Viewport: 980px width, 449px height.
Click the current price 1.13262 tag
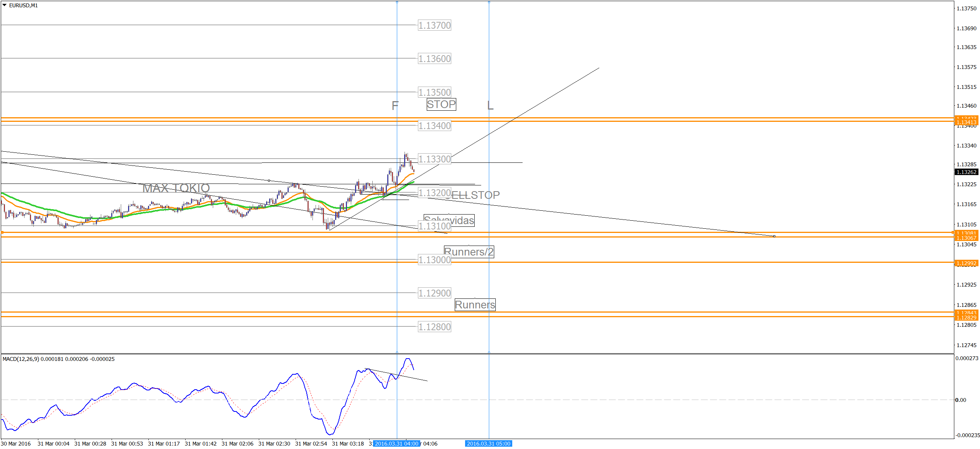[x=966, y=172]
